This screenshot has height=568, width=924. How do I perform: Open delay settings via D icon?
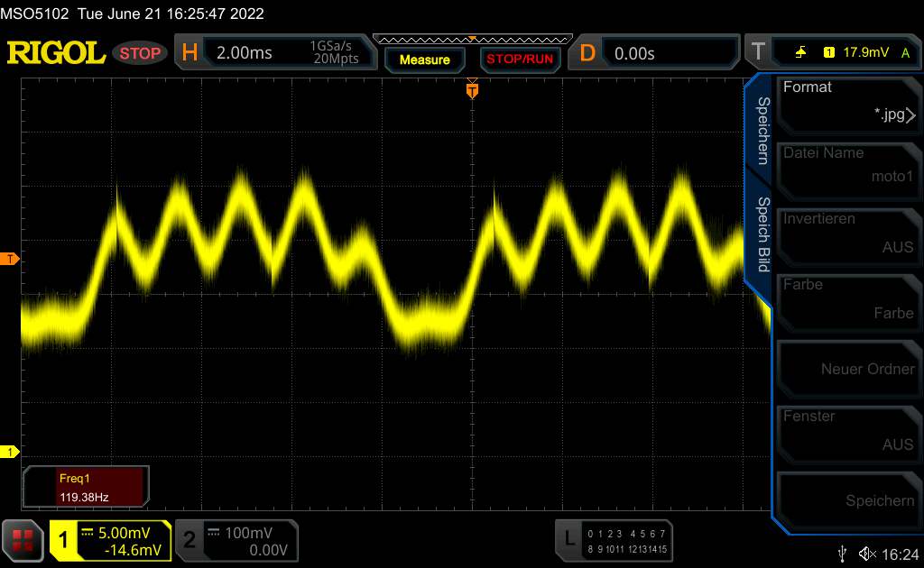click(587, 53)
